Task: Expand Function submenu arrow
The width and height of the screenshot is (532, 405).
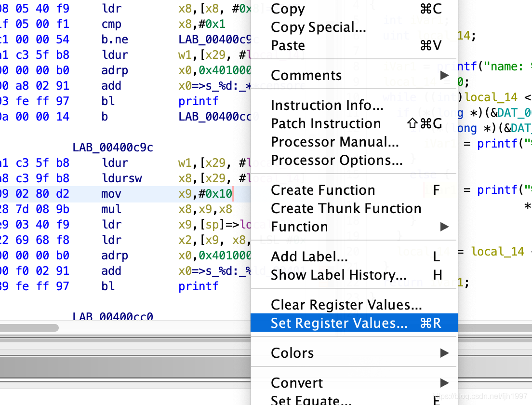Action: [444, 227]
